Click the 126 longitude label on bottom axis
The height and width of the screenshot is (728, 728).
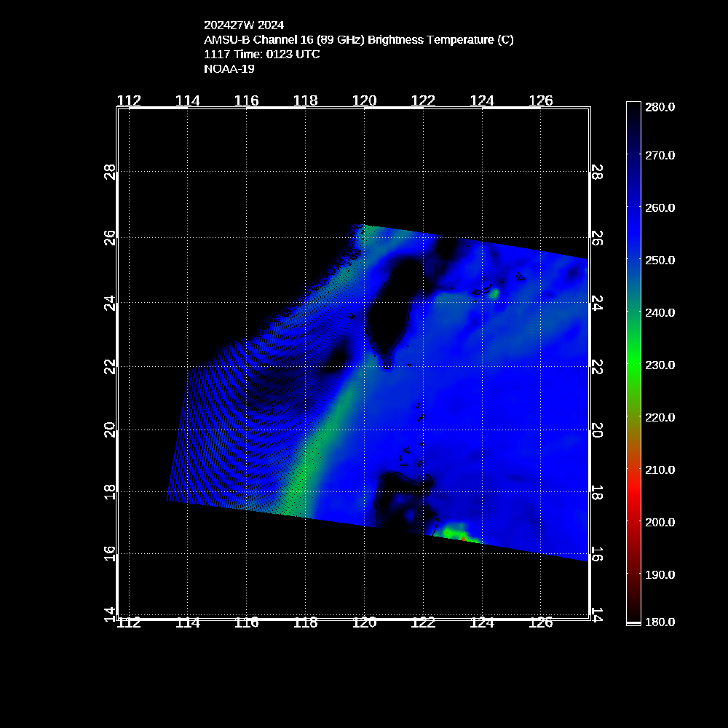coord(540,622)
